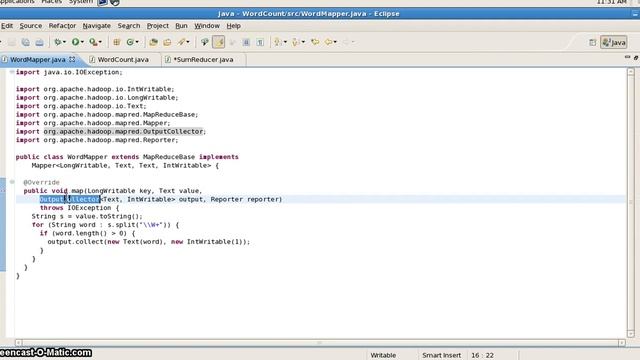This screenshot has height=360, width=640.
Task: Open the Search toolbar dropdown arrow
Action: tap(188, 42)
